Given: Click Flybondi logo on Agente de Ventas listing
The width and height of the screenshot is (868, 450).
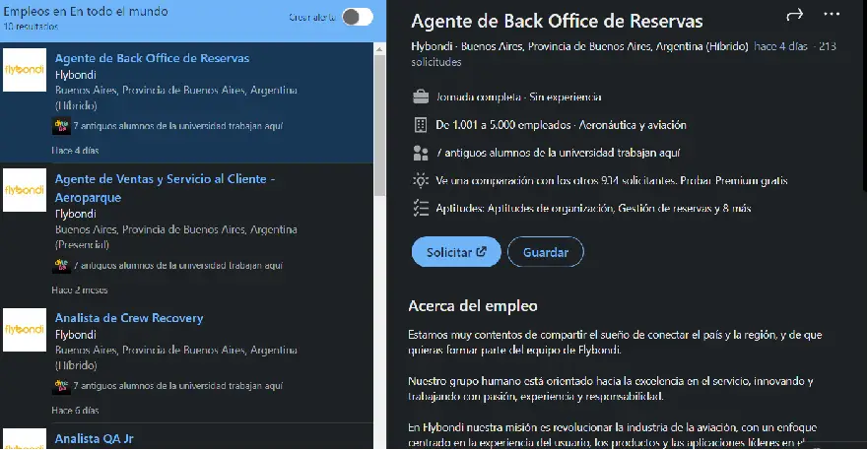Looking at the screenshot, I should coord(25,190).
